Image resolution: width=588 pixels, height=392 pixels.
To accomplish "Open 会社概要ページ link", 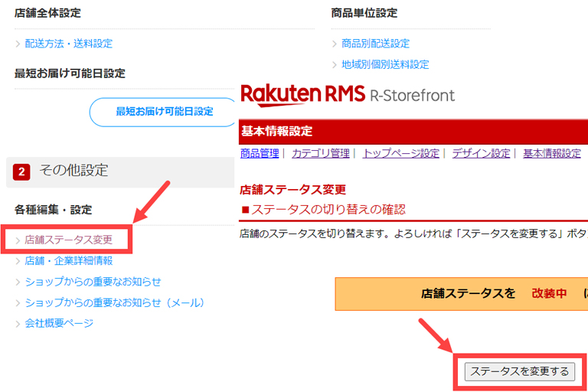I will (x=59, y=323).
